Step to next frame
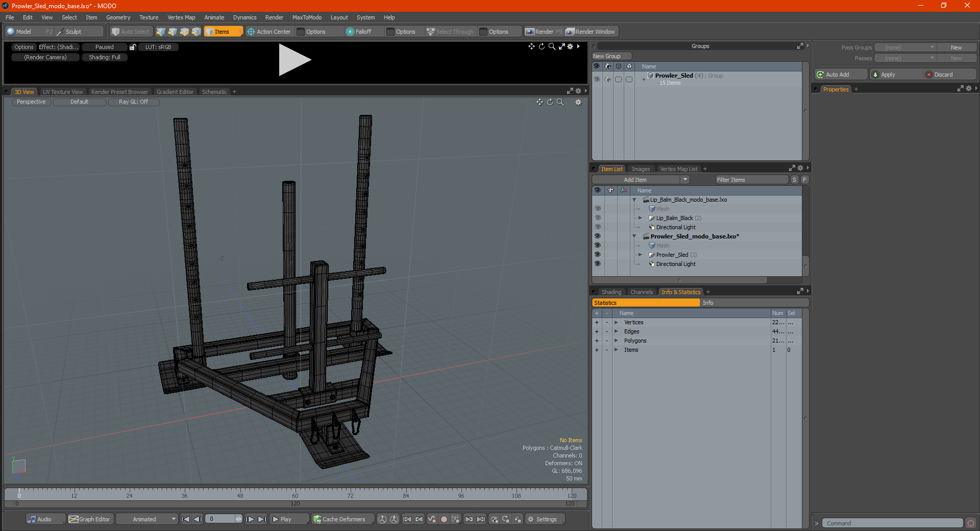The image size is (980, 531). point(250,519)
